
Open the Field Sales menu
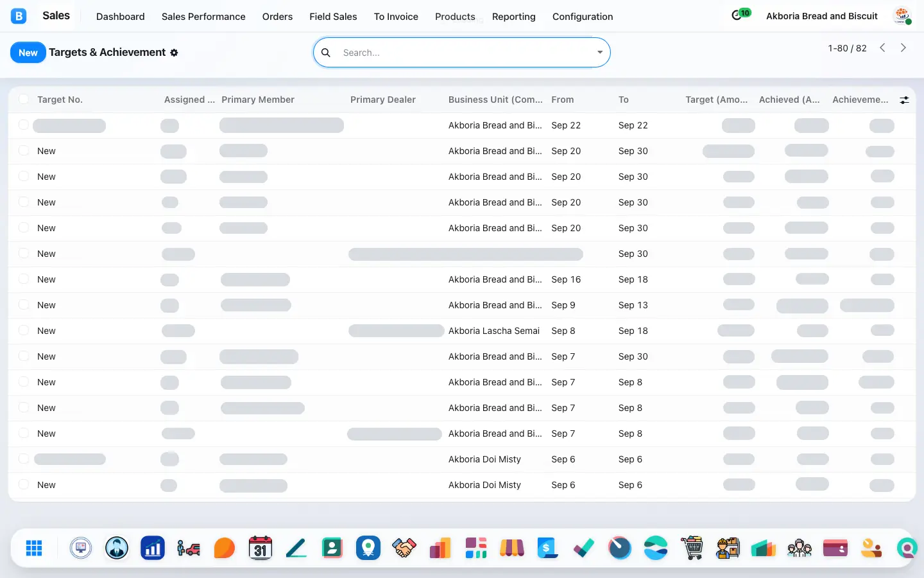(x=333, y=17)
